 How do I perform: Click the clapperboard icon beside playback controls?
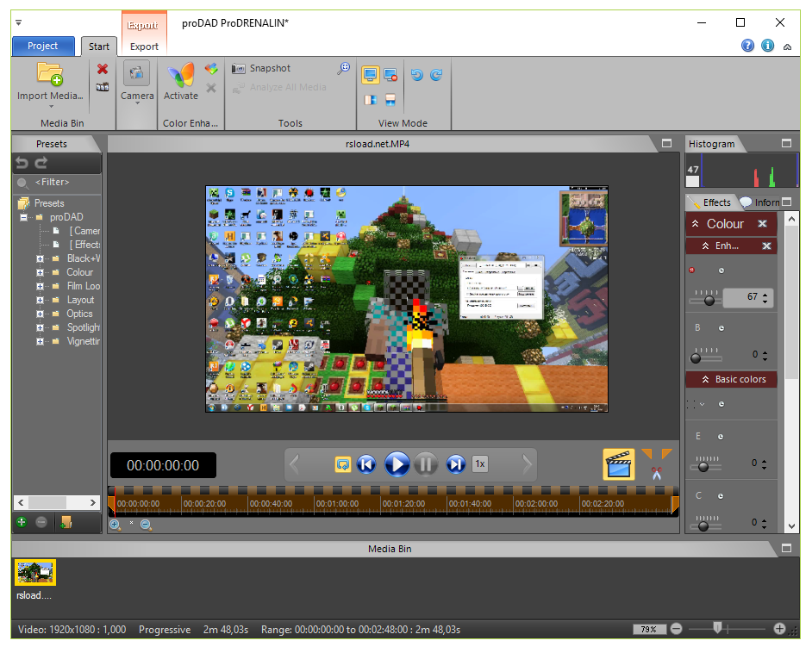618,464
